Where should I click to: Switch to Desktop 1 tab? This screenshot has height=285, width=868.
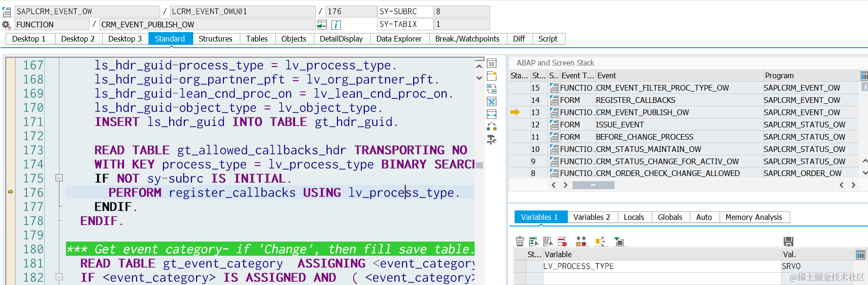[29, 39]
